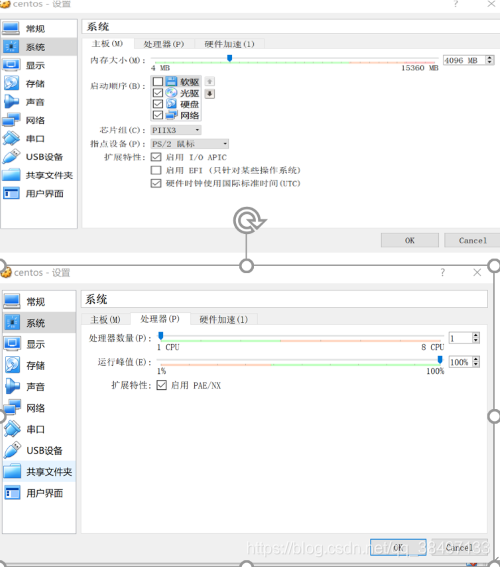Open 声音 icon in the upper settings window
Image resolution: width=500 pixels, height=567 pixels.
pyautogui.click(x=11, y=102)
